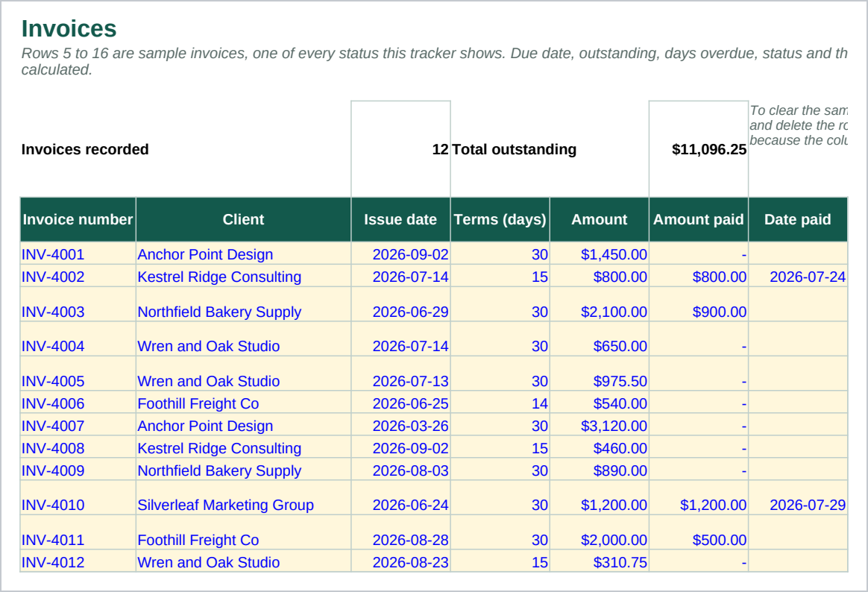
Task: Select cell INV-4010
Action: click(78, 498)
